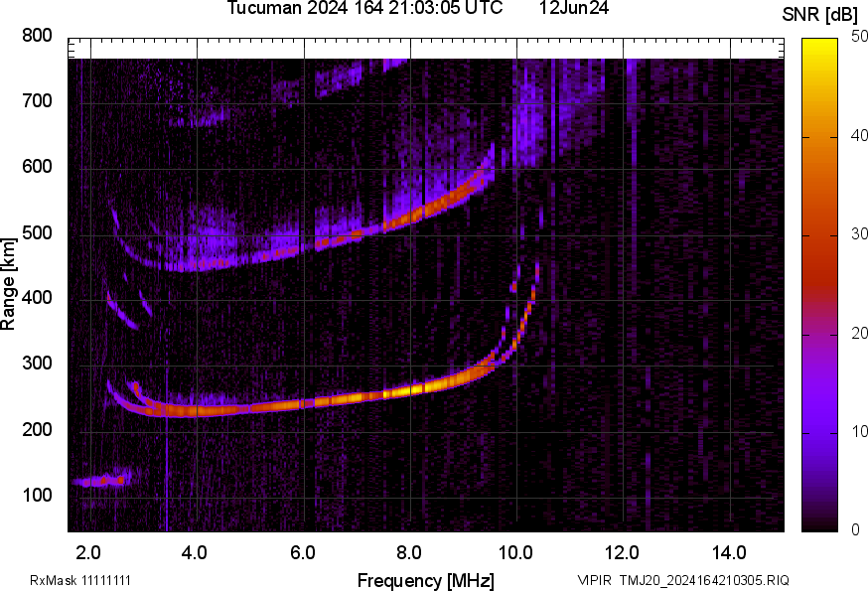
Task: Click the "RxMask 11111111" footer text
Action: pos(80,580)
